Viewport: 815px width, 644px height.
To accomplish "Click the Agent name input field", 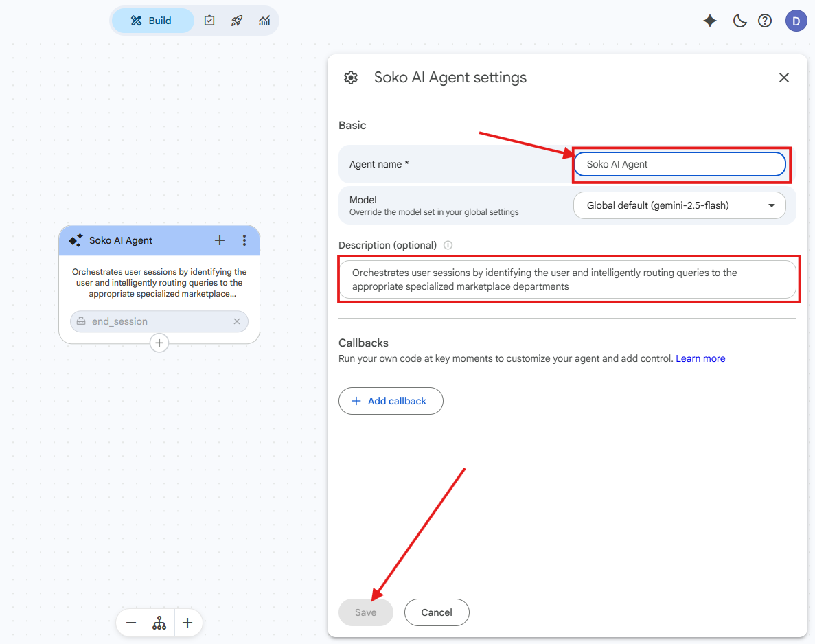I will click(679, 164).
